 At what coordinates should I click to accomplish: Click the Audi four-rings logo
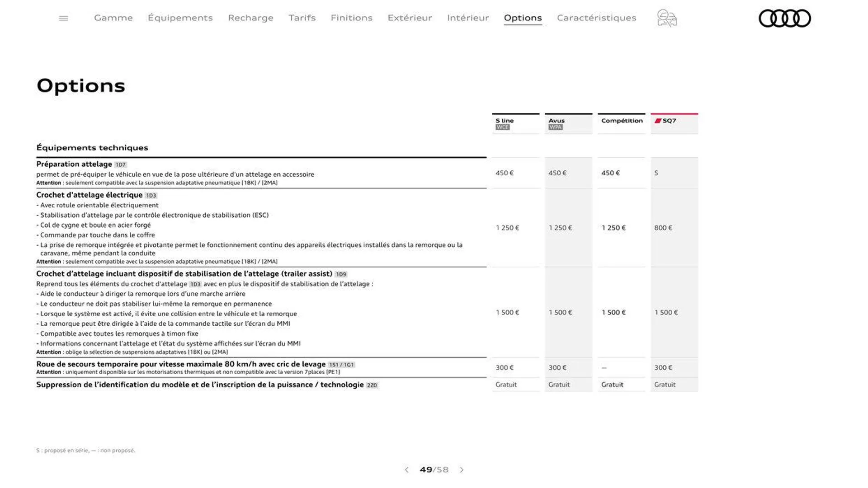pos(785,19)
